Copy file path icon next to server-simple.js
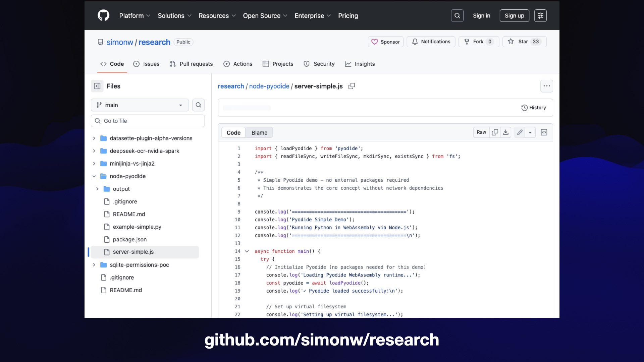644x362 pixels. (x=352, y=86)
